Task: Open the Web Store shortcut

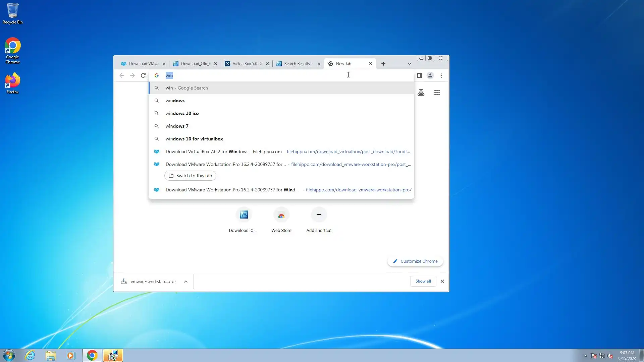Action: click(281, 215)
